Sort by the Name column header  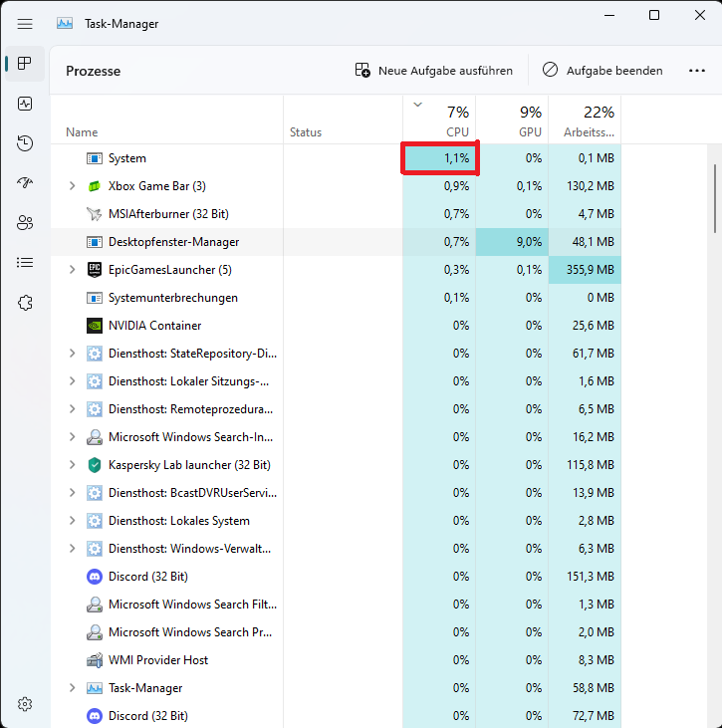tap(166, 120)
